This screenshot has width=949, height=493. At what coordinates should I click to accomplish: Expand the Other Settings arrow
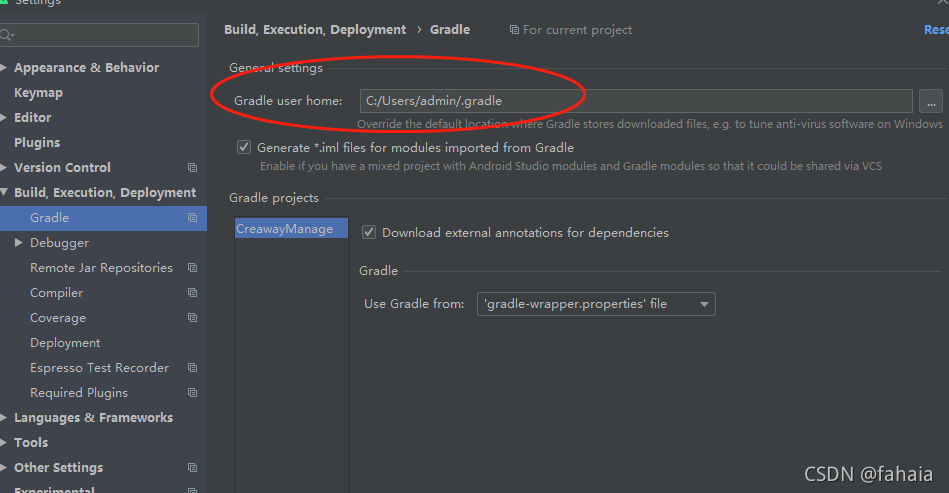pos(4,468)
